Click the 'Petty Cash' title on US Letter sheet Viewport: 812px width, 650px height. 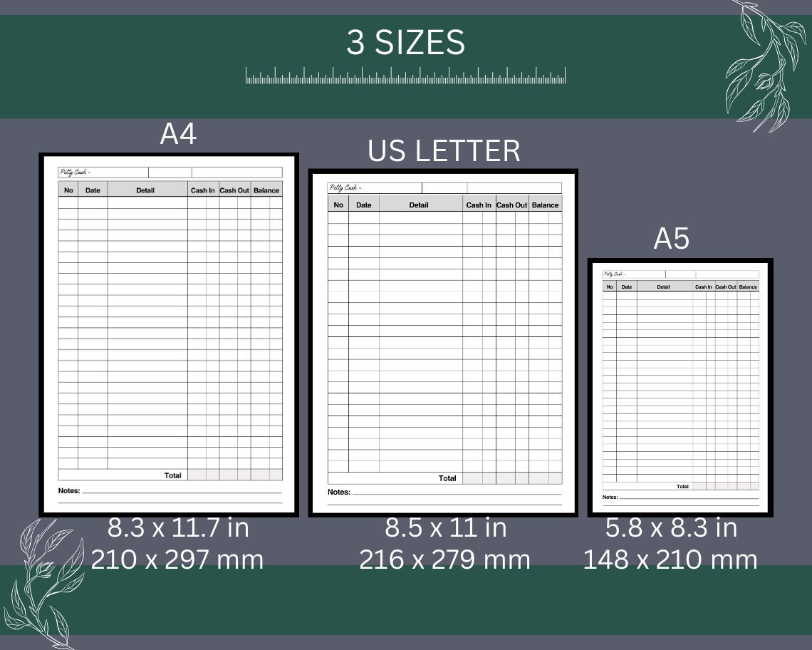click(x=345, y=187)
